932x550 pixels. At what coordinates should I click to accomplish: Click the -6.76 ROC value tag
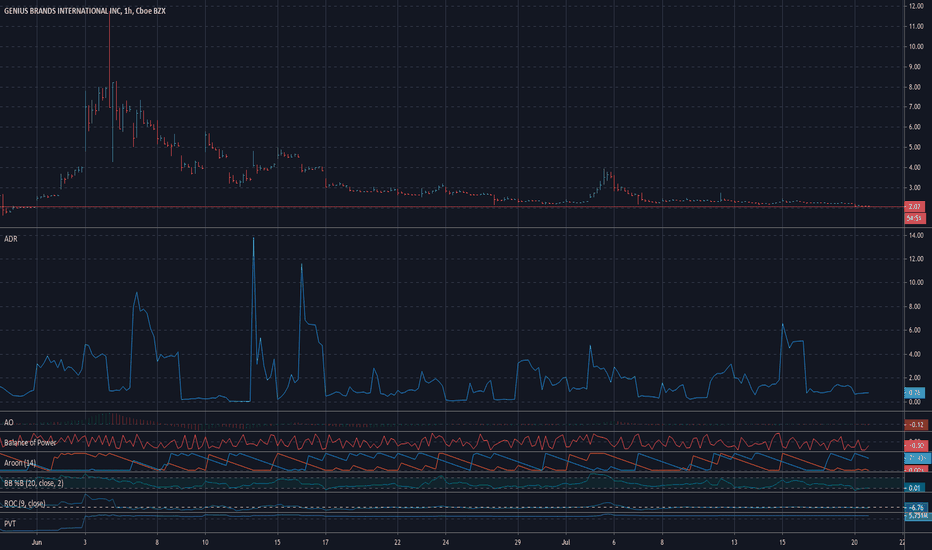point(916,508)
